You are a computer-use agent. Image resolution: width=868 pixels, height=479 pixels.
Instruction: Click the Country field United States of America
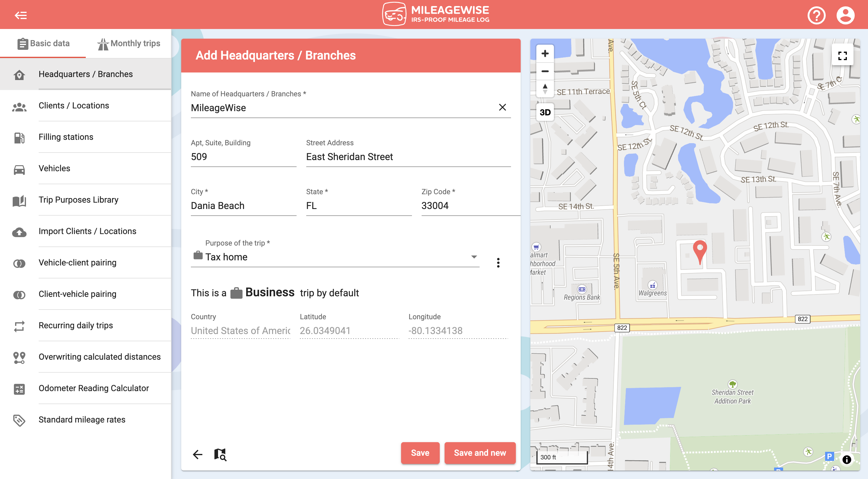click(240, 330)
